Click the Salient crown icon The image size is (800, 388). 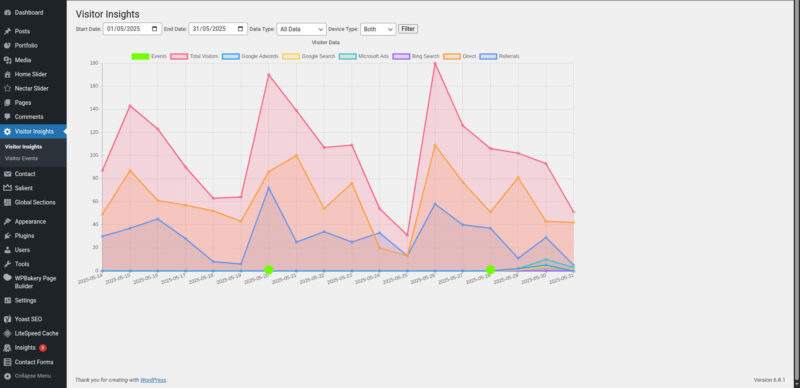7,188
